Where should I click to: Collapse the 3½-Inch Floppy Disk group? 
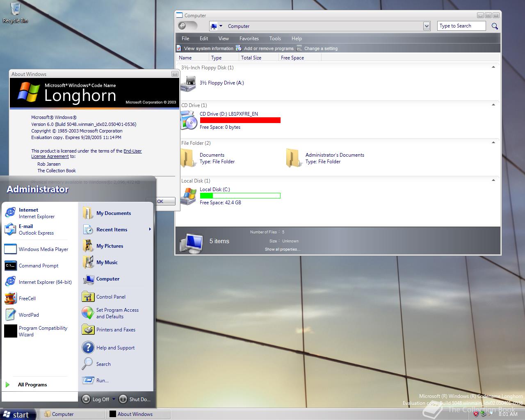[493, 67]
